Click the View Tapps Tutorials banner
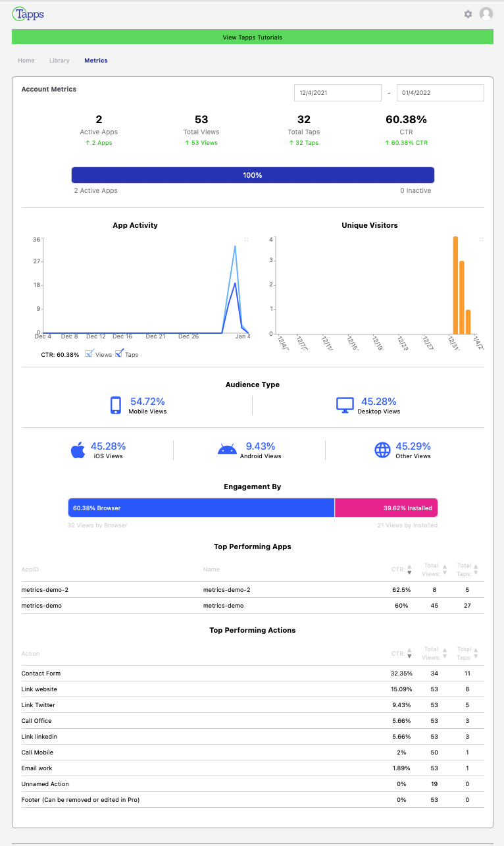 point(252,38)
